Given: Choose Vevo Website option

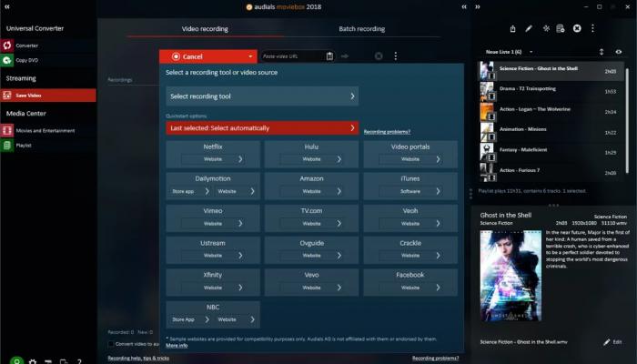Looking at the screenshot, I should pyautogui.click(x=311, y=288).
